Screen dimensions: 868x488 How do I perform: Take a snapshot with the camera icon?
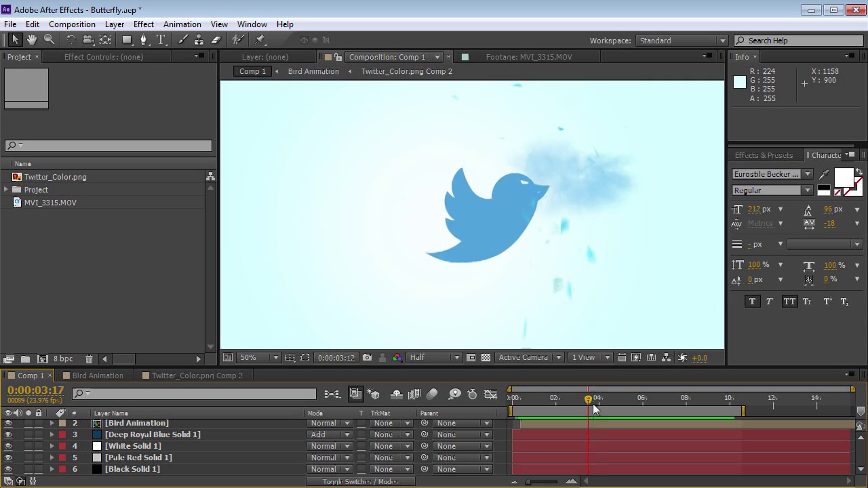(367, 358)
